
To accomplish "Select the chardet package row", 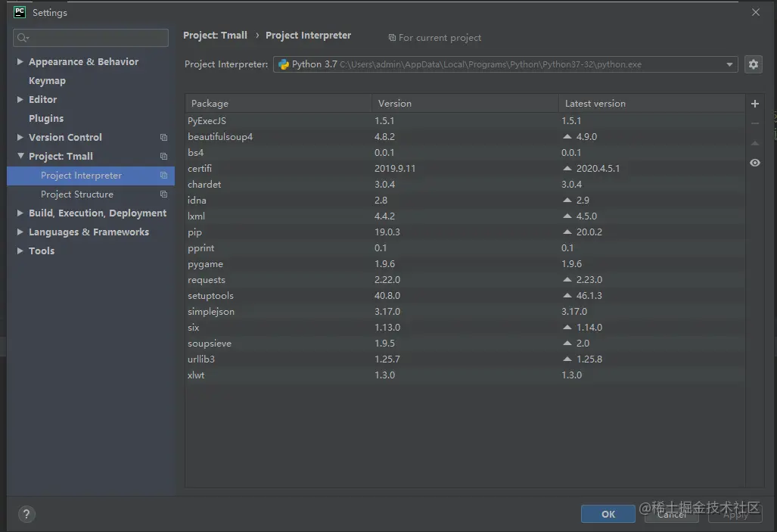I will click(465, 184).
